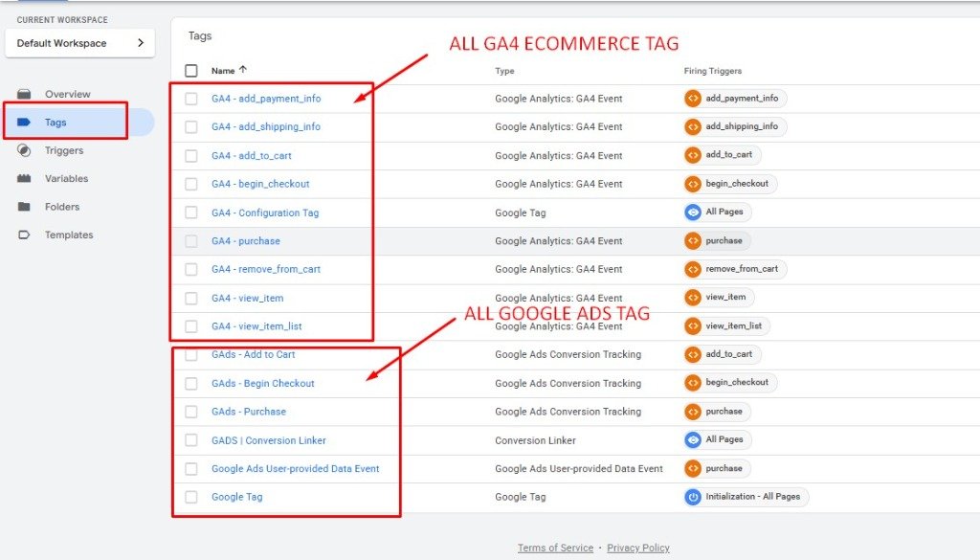Viewport: 980px width, 560px height.
Task: Open the Terms of Service link
Action: click(x=555, y=548)
